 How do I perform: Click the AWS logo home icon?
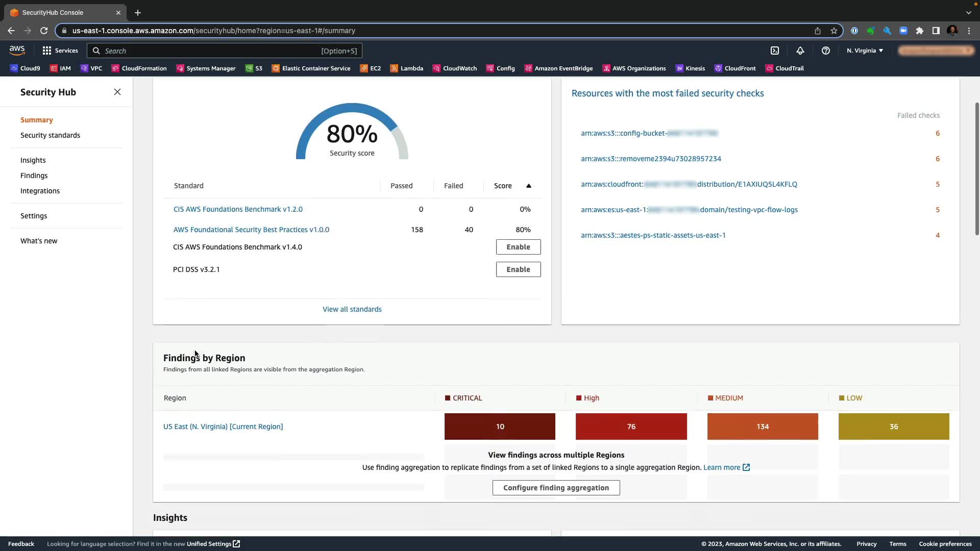click(17, 50)
